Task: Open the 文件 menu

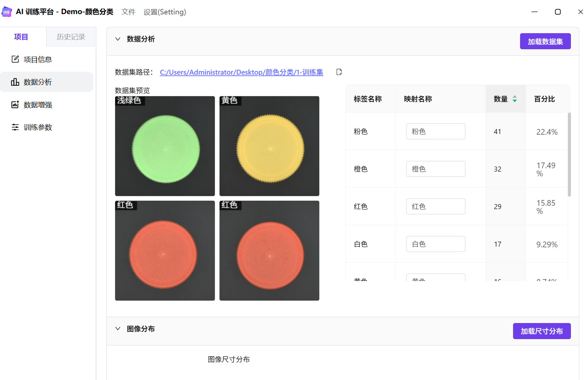Action: point(128,12)
